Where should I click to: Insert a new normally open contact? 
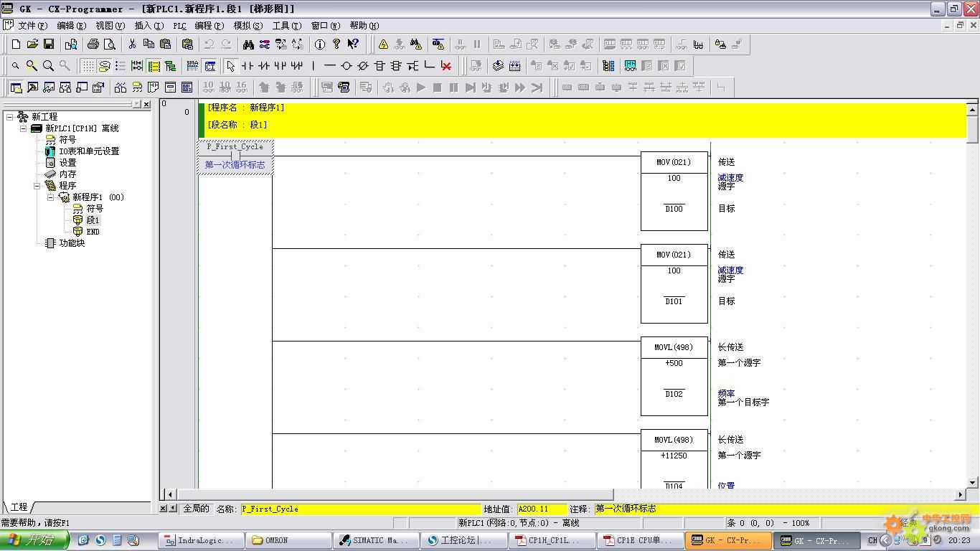[x=247, y=66]
